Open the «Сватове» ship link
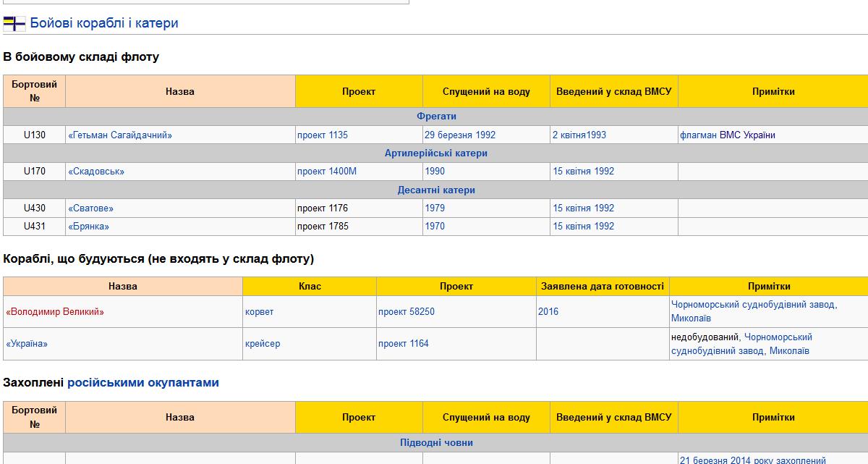Viewport: 868px width, 464px height. (x=90, y=208)
